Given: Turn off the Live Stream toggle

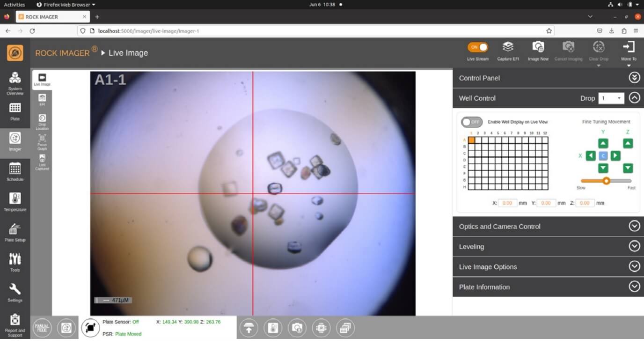Looking at the screenshot, I should pos(477,47).
